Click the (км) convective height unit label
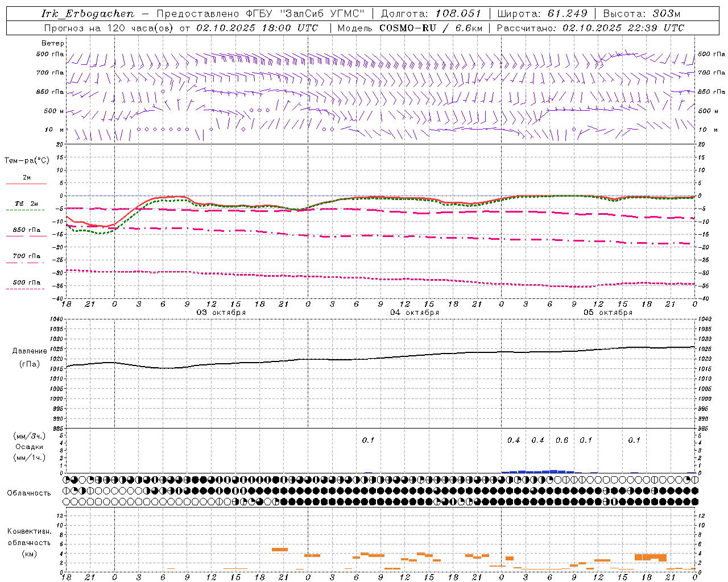728x582 pixels. (x=30, y=554)
